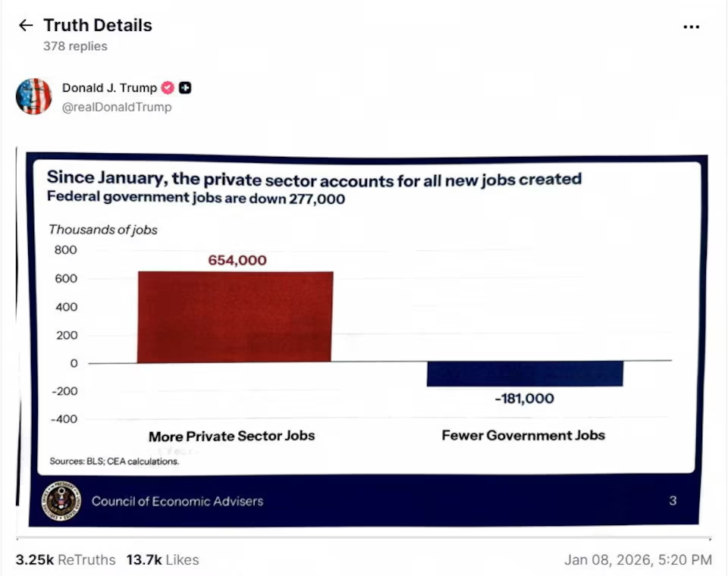Click the back arrow to return to the timeline
728x576 pixels.
[25, 25]
